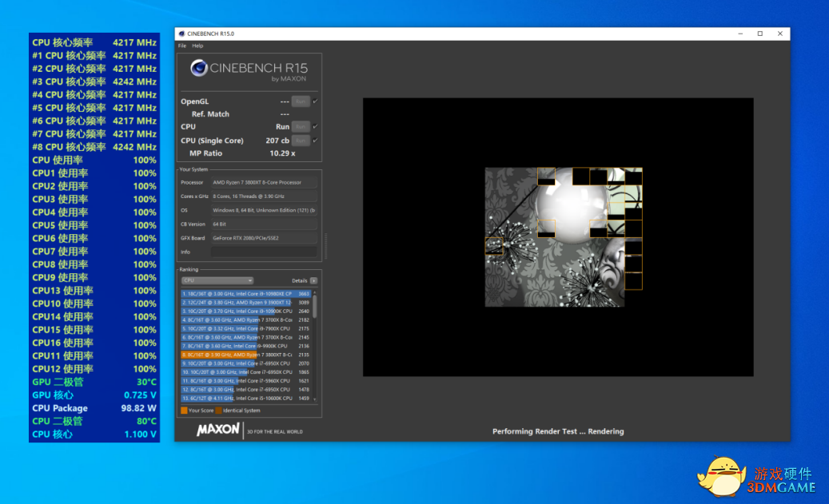829x504 pixels.
Task: Click the ranking list scrollbar thumb
Action: (315, 307)
